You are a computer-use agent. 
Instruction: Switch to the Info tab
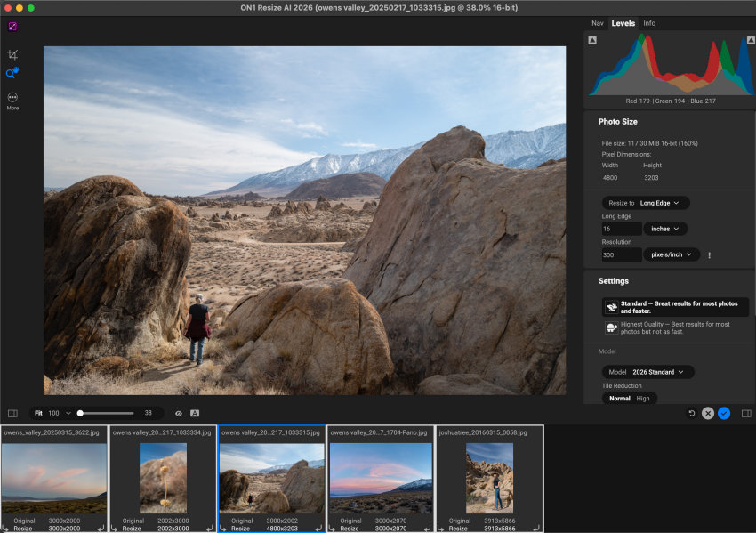(x=649, y=23)
